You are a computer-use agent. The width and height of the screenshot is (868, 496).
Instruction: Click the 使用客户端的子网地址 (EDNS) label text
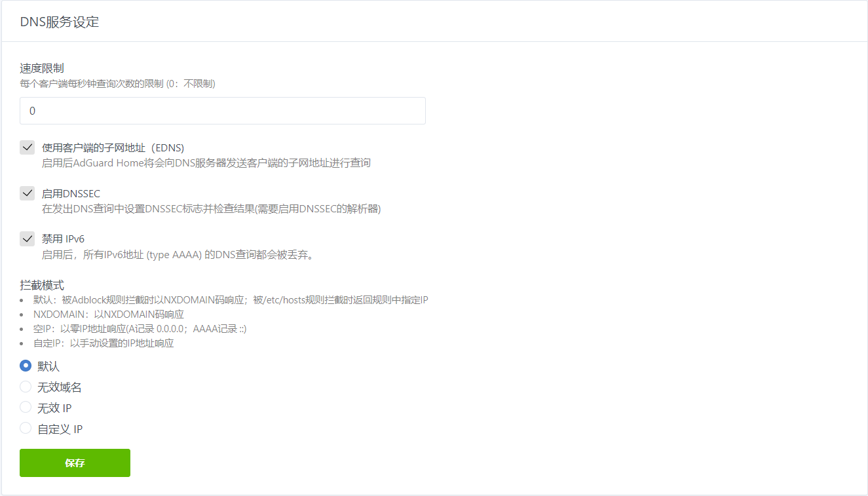(113, 148)
